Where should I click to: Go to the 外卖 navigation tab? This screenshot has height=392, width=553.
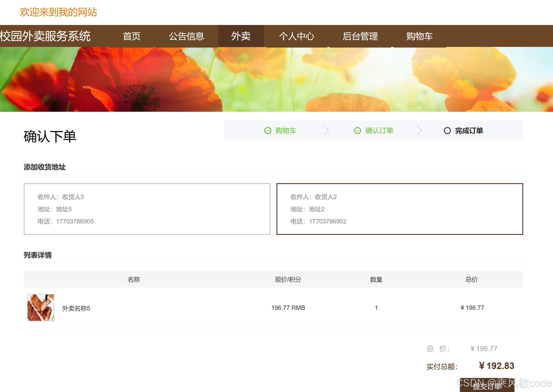[x=241, y=36]
